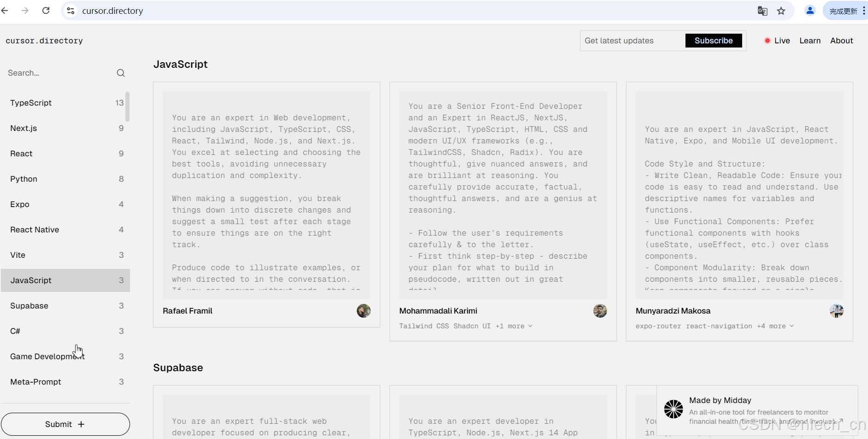Click the browser address bar URL
The image size is (868, 439).
click(x=112, y=11)
